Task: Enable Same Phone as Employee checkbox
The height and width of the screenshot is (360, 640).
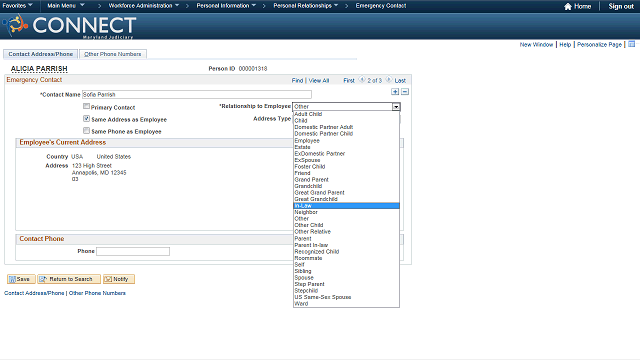Action: pos(86,131)
